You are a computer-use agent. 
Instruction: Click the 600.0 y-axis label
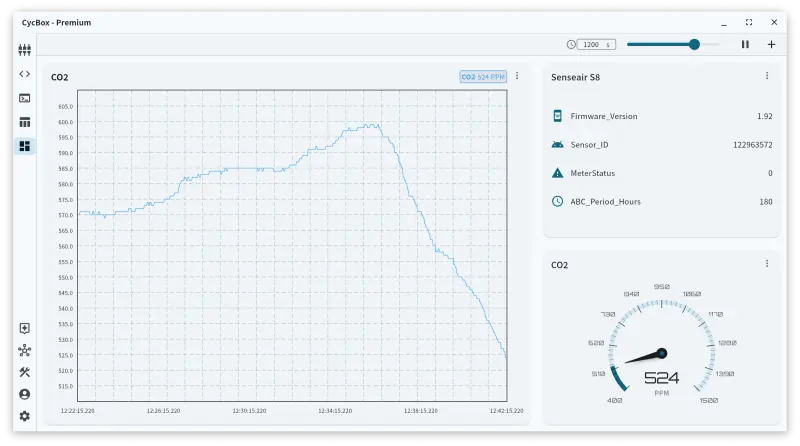tap(65, 122)
